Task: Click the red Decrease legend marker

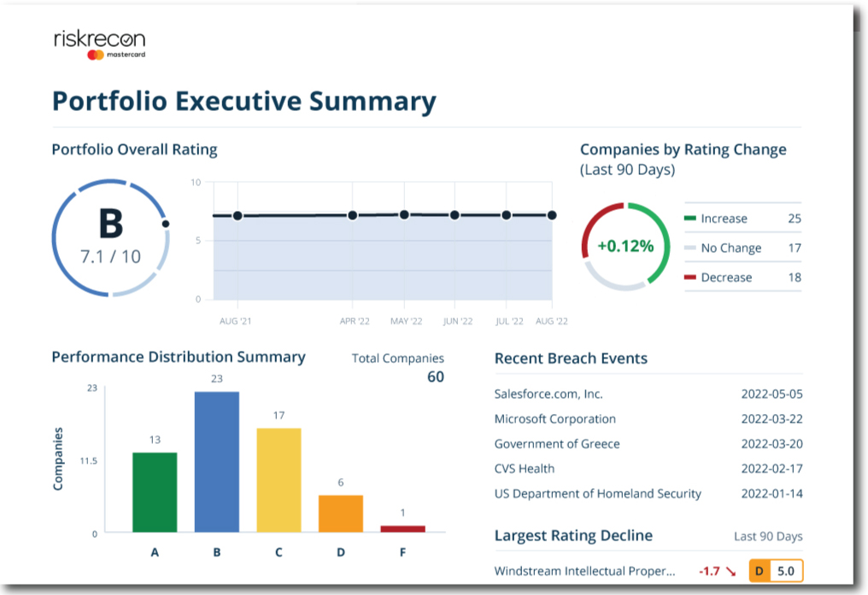Action: [x=690, y=277]
